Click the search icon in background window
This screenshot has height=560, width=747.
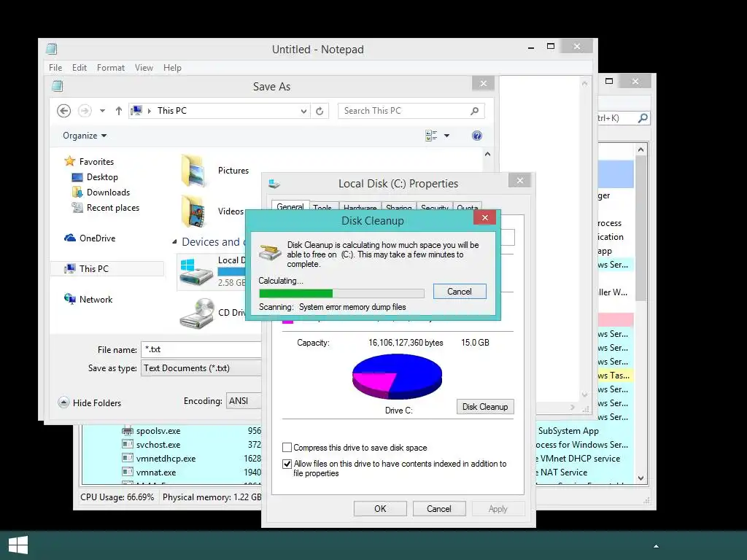click(x=643, y=117)
